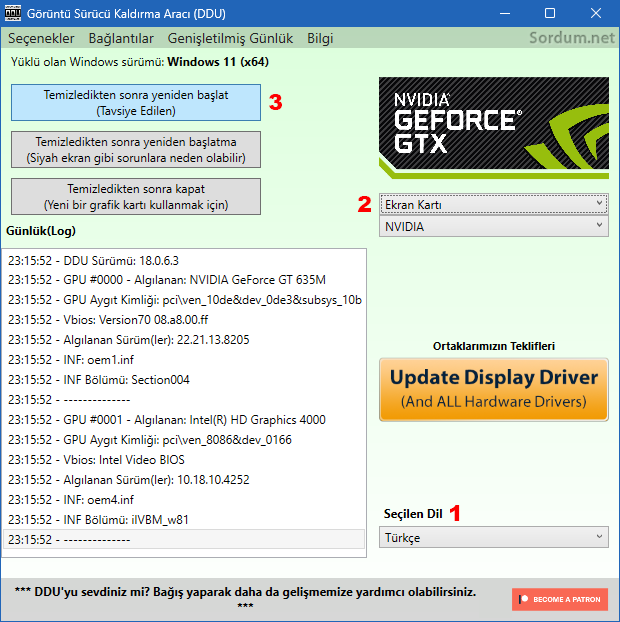Click the Become a Patron button

pos(559,599)
